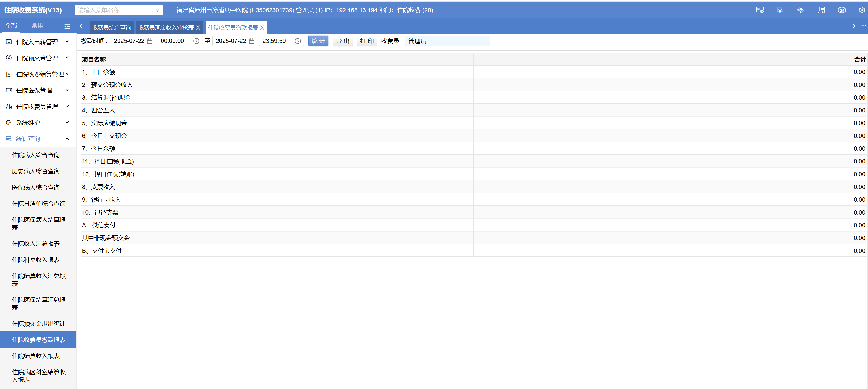Open clock picker for end time
868x389 pixels.
point(297,41)
